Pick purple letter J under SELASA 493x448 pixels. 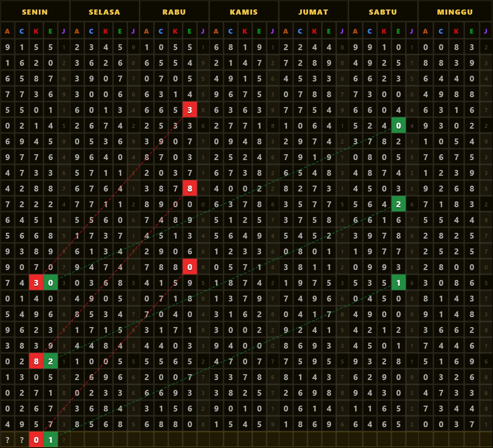133,31
